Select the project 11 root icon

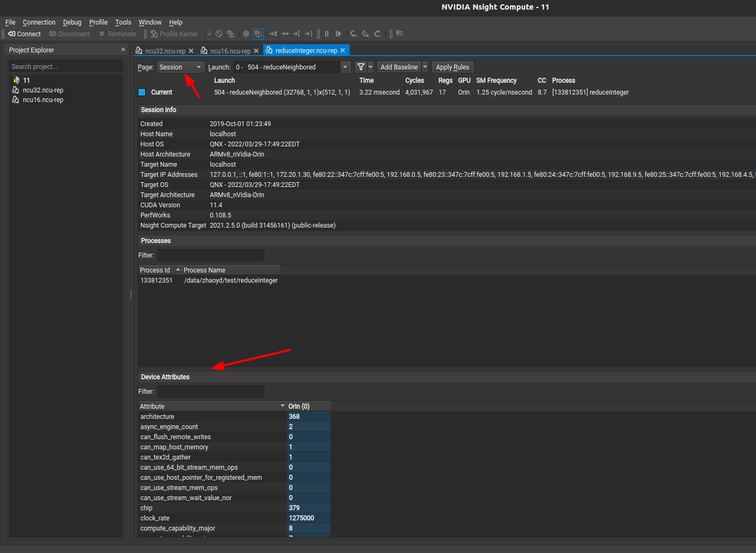point(16,80)
